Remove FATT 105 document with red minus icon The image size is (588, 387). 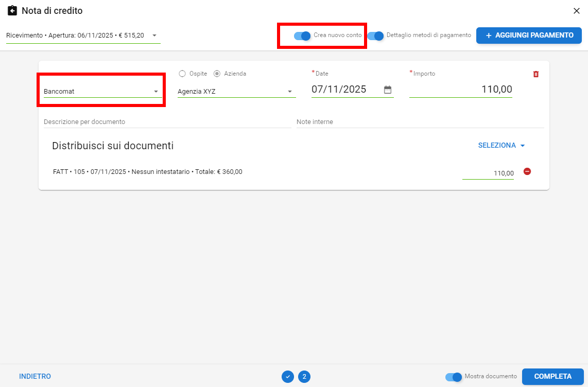527,171
